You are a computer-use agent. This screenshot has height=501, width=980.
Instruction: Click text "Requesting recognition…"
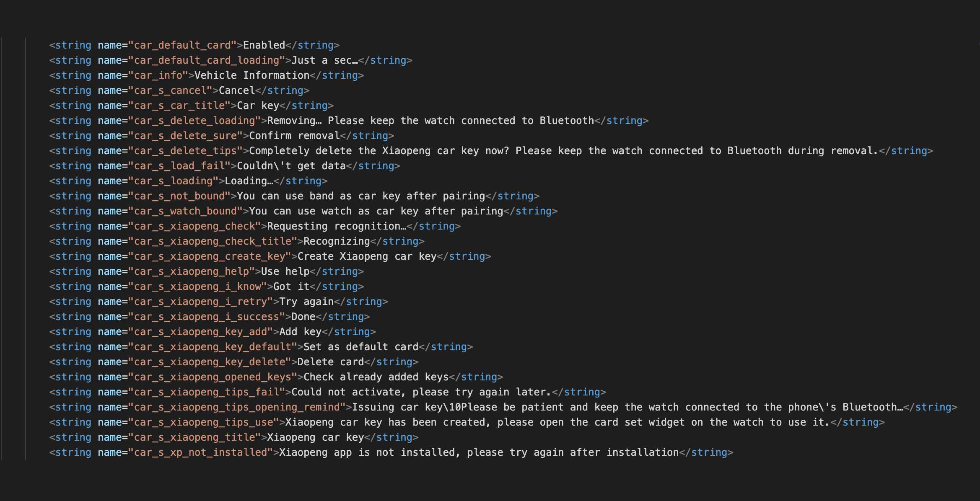coord(337,226)
